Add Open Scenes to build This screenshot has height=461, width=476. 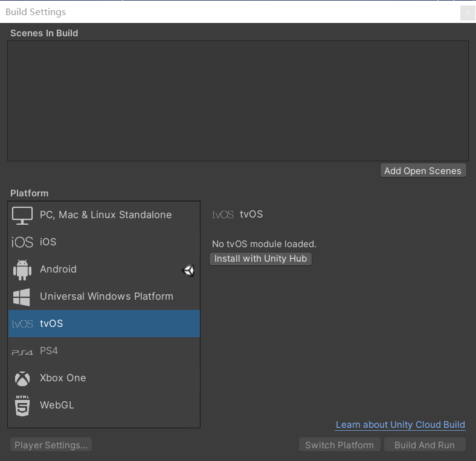click(423, 170)
